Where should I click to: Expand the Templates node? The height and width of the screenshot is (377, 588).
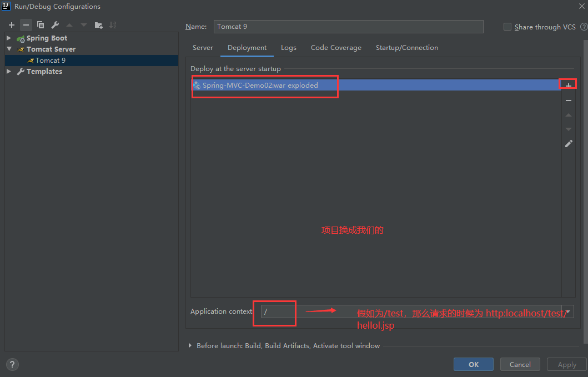click(9, 71)
